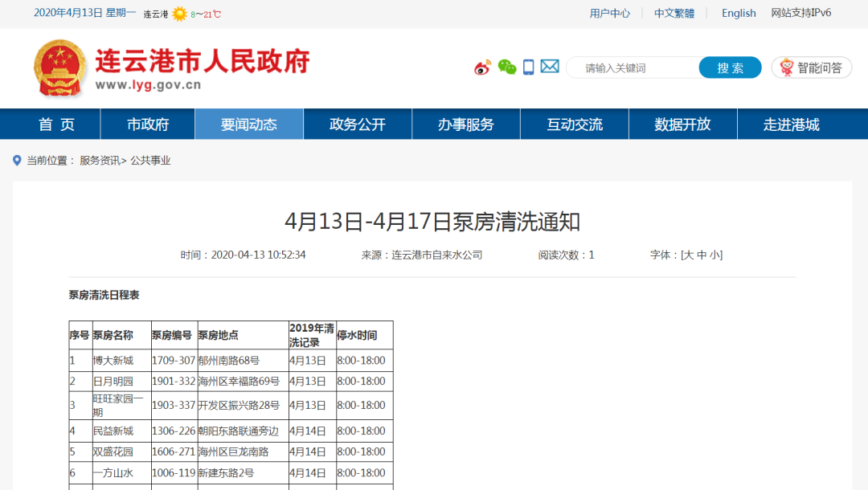Focus the 请输入关键词 search field
The height and width of the screenshot is (490, 868).
click(x=633, y=67)
